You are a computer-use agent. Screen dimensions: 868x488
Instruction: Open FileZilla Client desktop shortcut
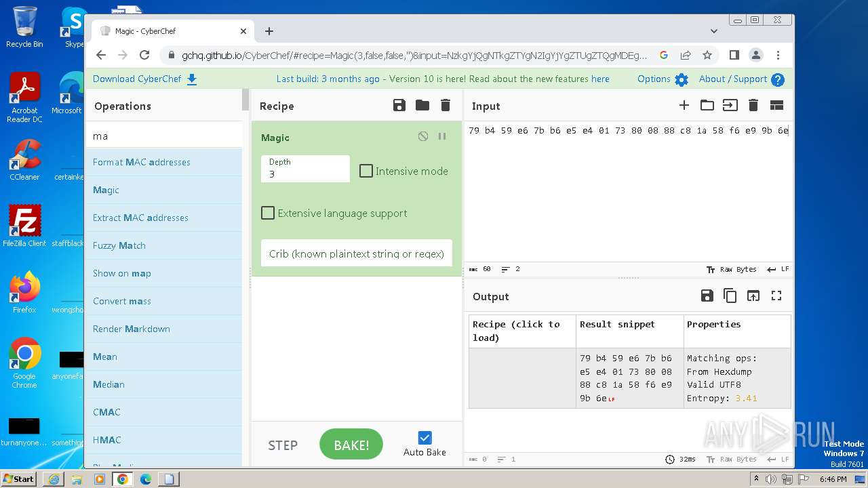pos(24,226)
